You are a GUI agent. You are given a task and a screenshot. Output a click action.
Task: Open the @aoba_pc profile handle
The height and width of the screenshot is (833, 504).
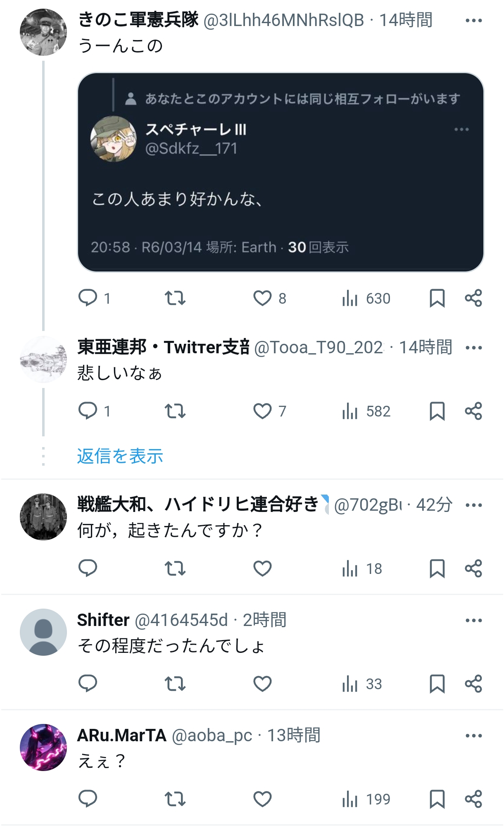coord(212,735)
